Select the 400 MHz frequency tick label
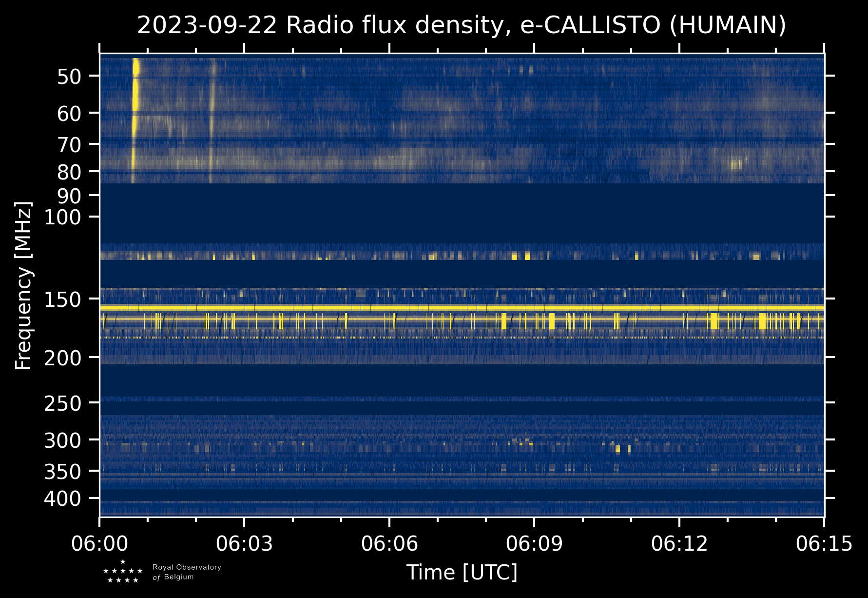The height and width of the screenshot is (598, 868). tap(69, 499)
